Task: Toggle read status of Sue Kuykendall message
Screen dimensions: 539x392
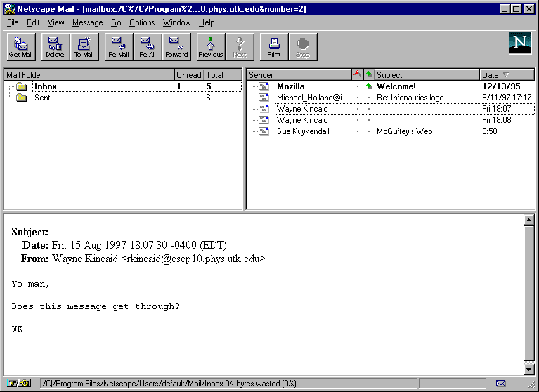Action: 368,131
